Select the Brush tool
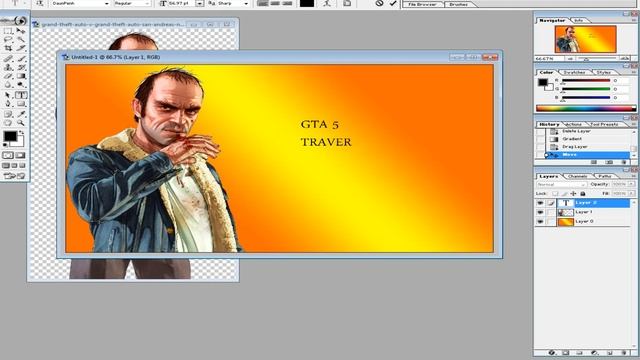 tap(21, 59)
